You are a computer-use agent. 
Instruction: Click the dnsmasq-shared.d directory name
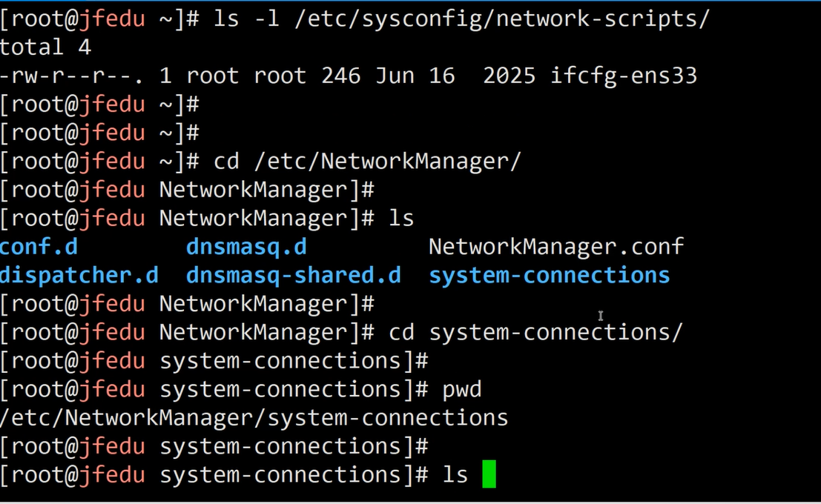294,276
